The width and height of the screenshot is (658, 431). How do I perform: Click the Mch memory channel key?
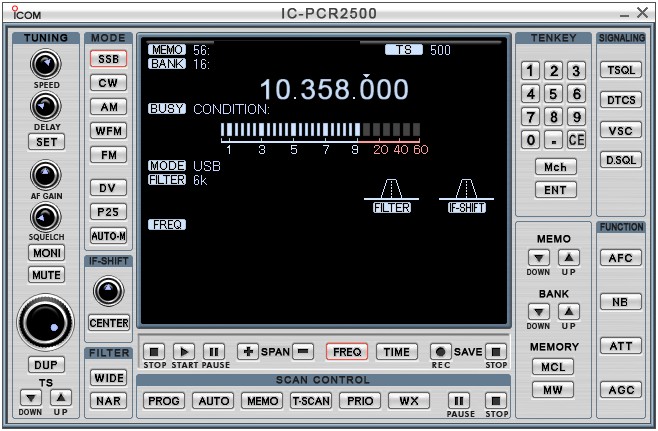(x=556, y=167)
